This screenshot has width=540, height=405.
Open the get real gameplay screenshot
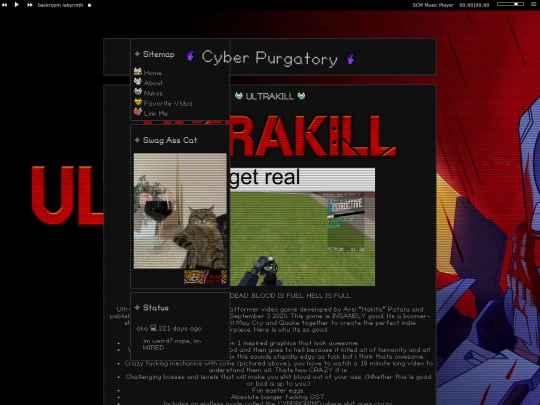point(302,227)
